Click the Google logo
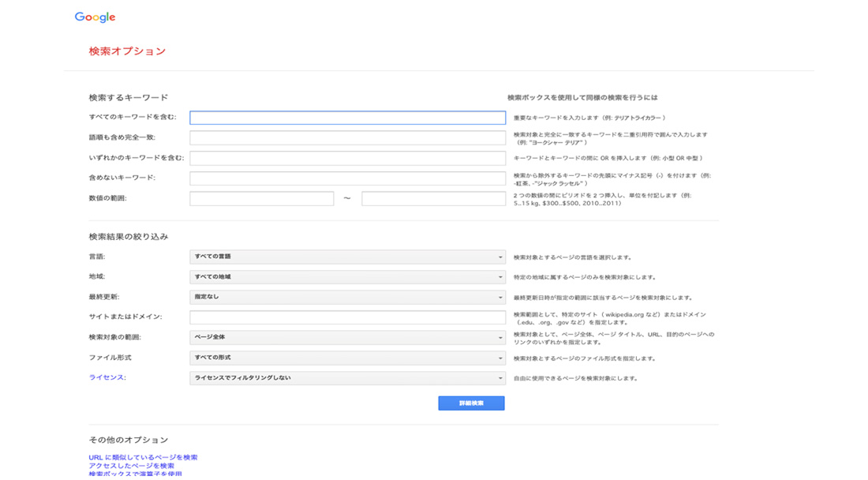The width and height of the screenshot is (868, 480). click(95, 17)
